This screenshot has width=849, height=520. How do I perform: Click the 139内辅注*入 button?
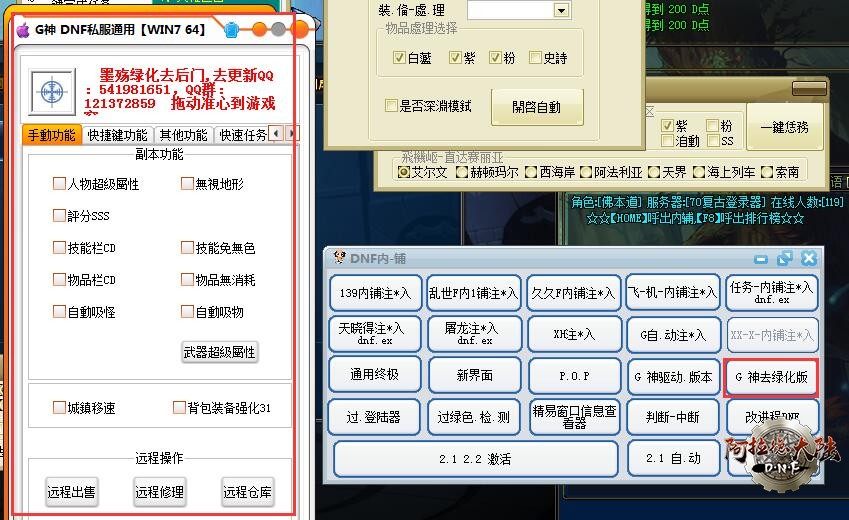click(x=375, y=293)
